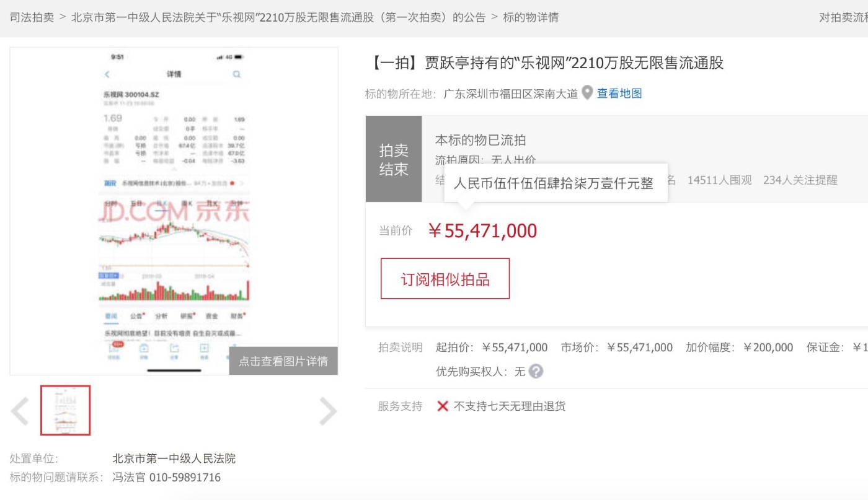The height and width of the screenshot is (500, 868).
Task: Click the ¥55,471,000 current price
Action: click(482, 231)
